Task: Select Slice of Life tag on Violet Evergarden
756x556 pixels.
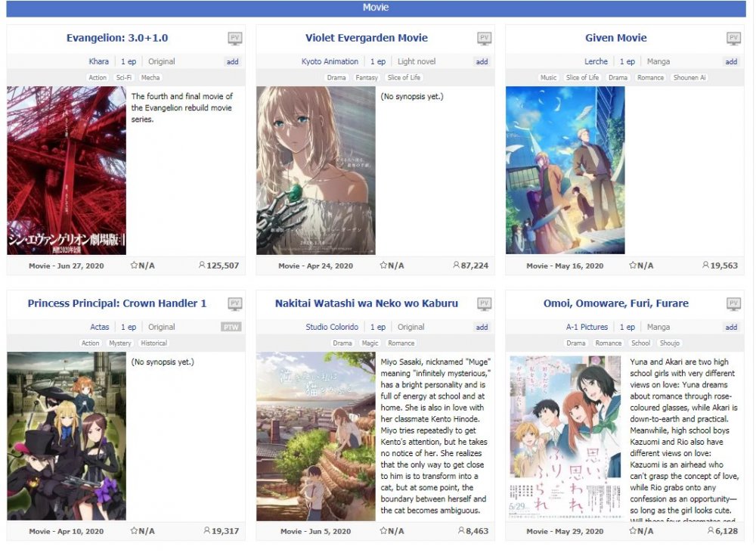Action: (404, 77)
